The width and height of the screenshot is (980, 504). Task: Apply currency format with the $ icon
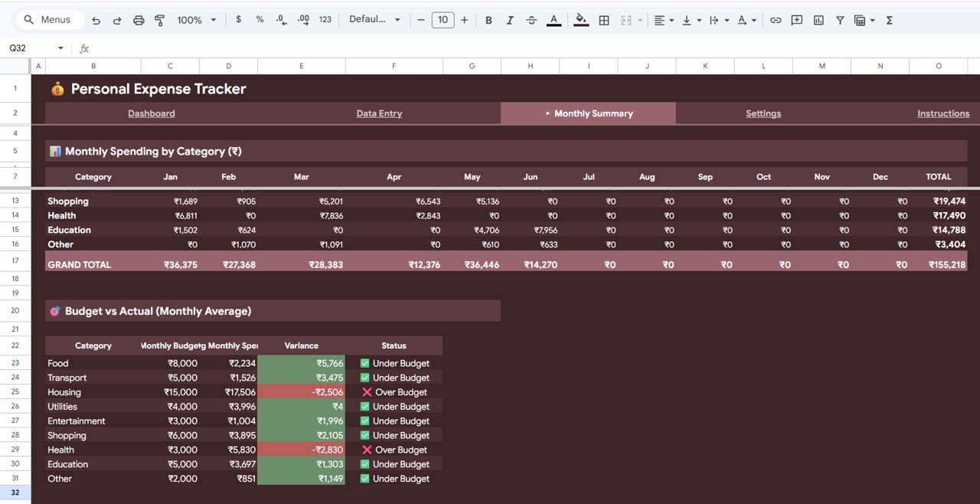[x=238, y=20]
